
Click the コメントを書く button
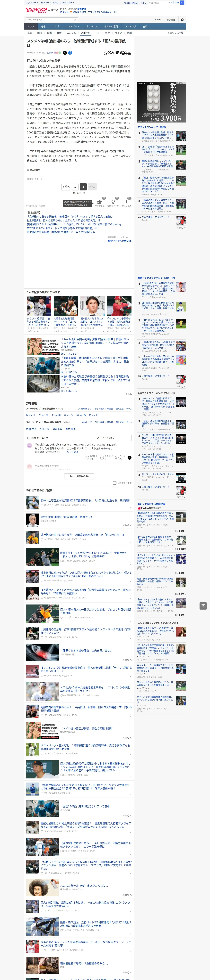[x=105, y=438]
